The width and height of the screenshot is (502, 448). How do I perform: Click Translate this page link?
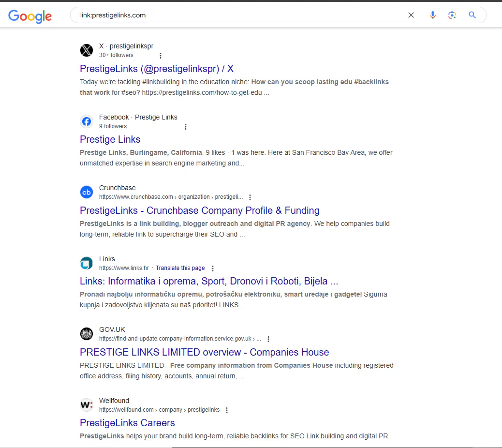[180, 268]
